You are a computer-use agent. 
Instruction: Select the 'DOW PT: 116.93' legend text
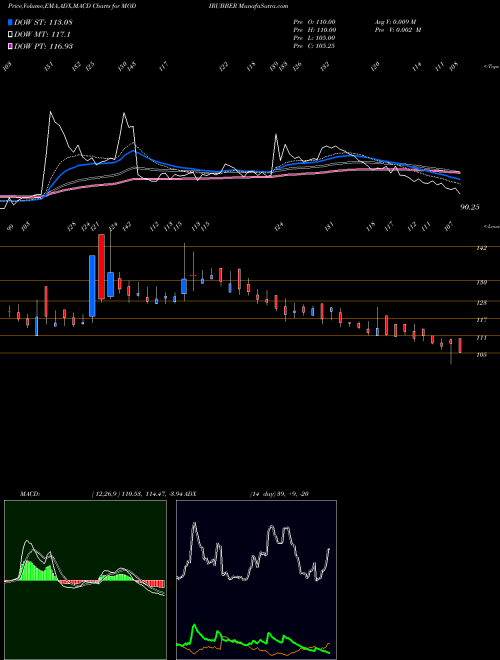pos(43,46)
